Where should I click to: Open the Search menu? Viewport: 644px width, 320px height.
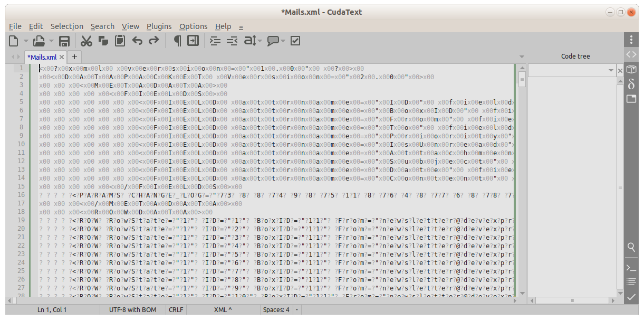click(102, 26)
